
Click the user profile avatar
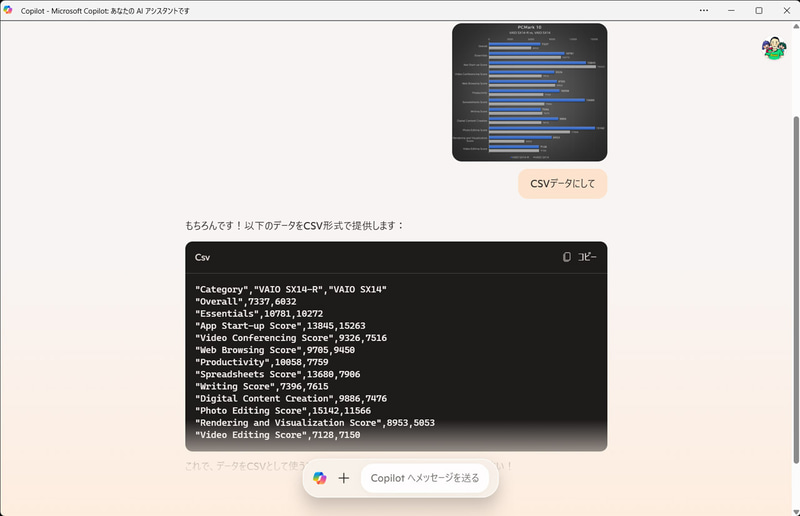pyautogui.click(x=774, y=48)
